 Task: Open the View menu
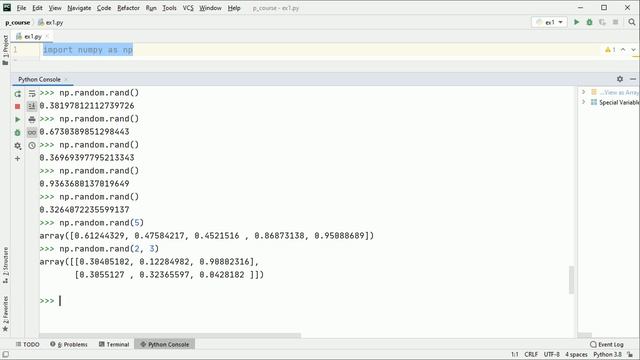pyautogui.click(x=55, y=8)
